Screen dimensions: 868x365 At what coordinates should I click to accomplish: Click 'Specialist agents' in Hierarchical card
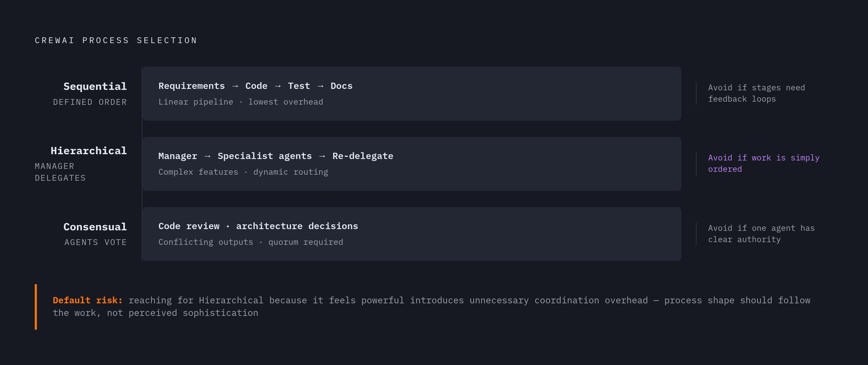[x=264, y=156]
